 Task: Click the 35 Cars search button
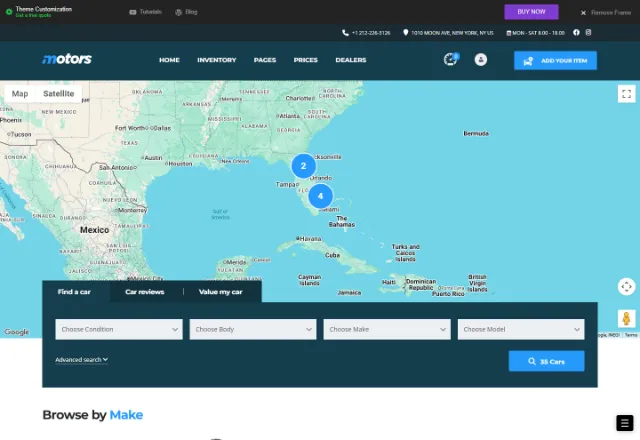point(547,361)
